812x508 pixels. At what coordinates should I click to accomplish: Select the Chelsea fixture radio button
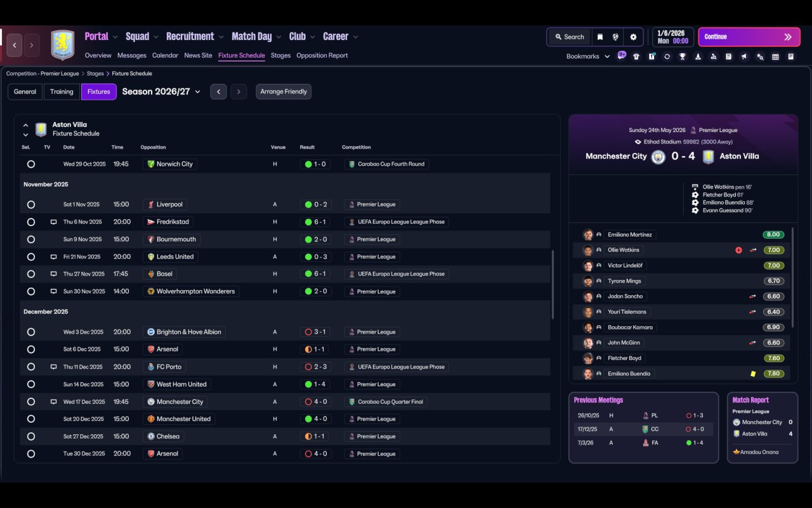(31, 436)
